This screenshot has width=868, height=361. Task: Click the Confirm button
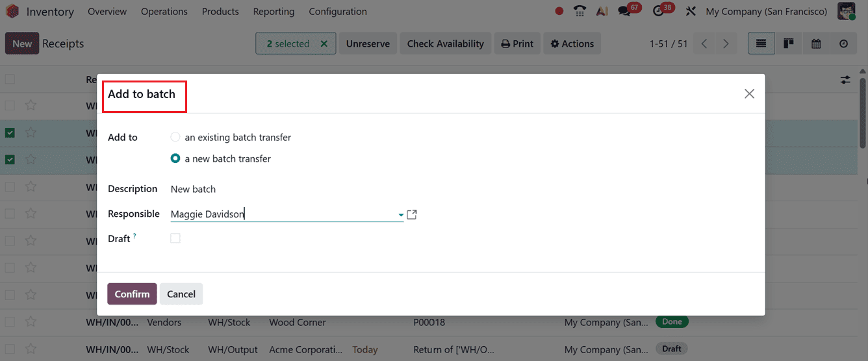pyautogui.click(x=132, y=294)
